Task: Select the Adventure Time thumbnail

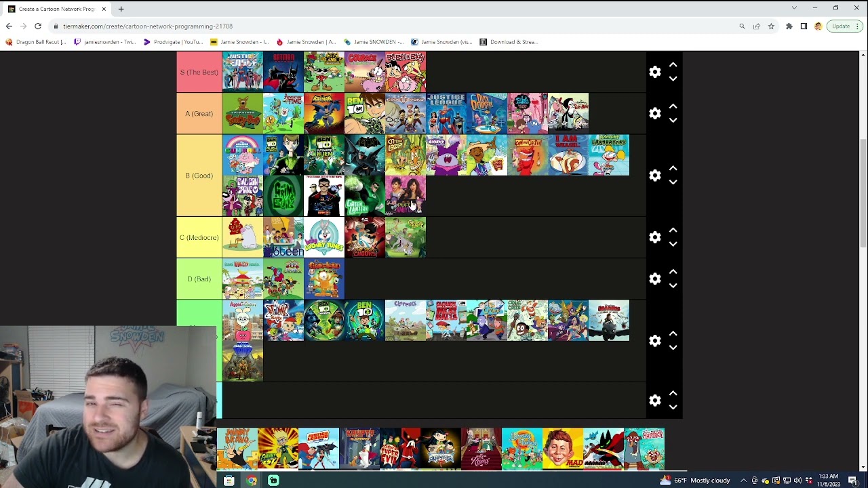Action: tap(283, 113)
